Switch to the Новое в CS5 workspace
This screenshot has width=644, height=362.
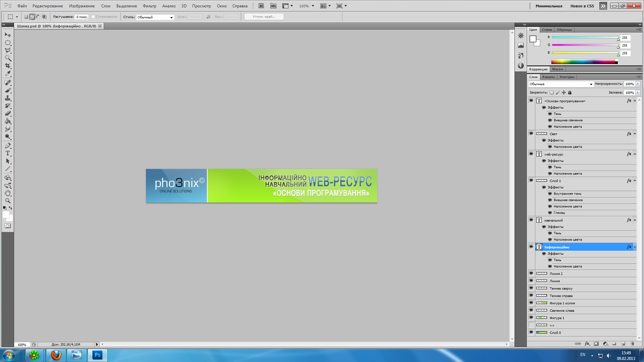pyautogui.click(x=582, y=6)
